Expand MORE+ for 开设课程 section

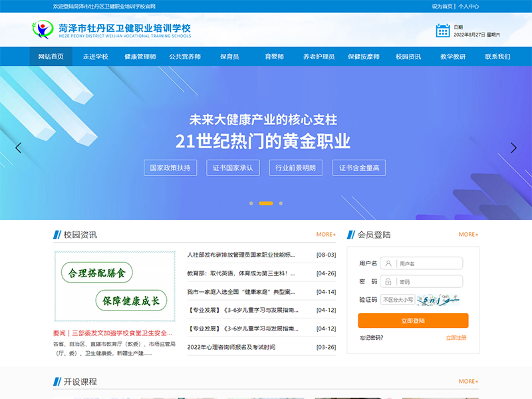click(468, 382)
